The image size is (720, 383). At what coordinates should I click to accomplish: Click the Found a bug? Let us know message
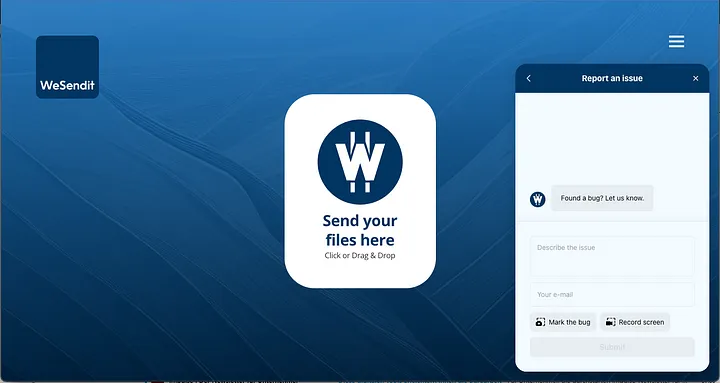pos(602,198)
